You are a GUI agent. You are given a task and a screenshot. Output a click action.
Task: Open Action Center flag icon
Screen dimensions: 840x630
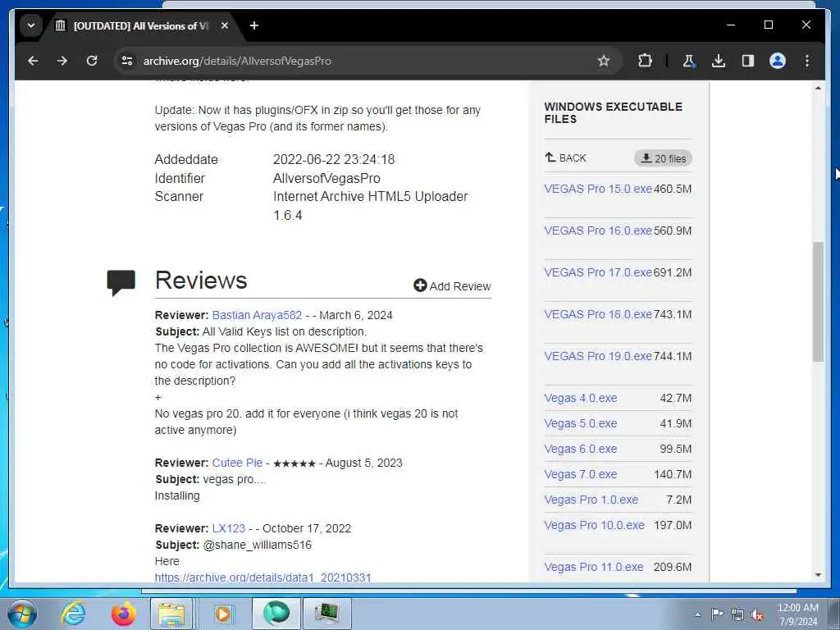(x=716, y=614)
